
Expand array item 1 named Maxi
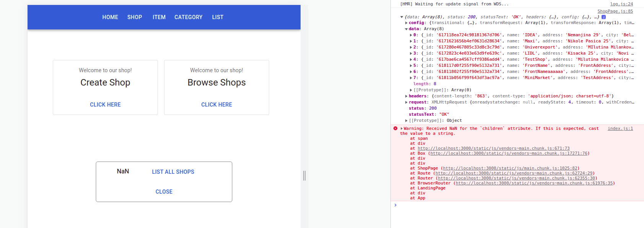click(411, 41)
